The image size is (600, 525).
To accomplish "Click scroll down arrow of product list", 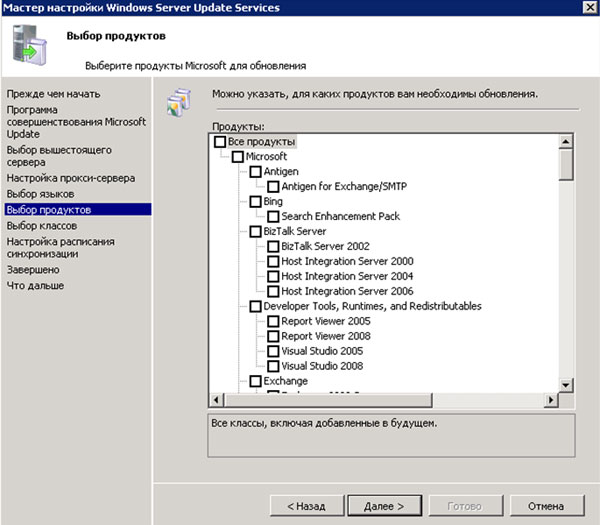I will click(566, 385).
